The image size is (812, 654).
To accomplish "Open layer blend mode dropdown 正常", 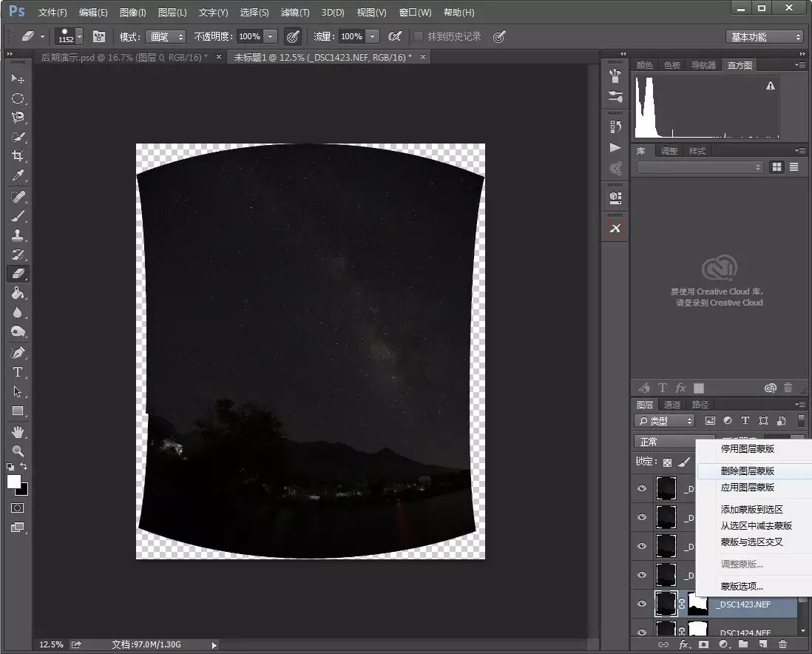I will (666, 442).
